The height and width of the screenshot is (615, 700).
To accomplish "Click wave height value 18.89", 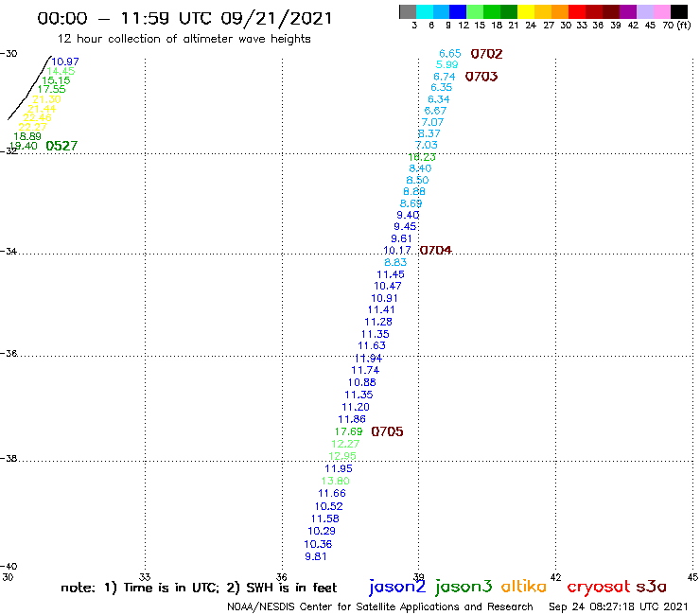I will tap(27, 136).
